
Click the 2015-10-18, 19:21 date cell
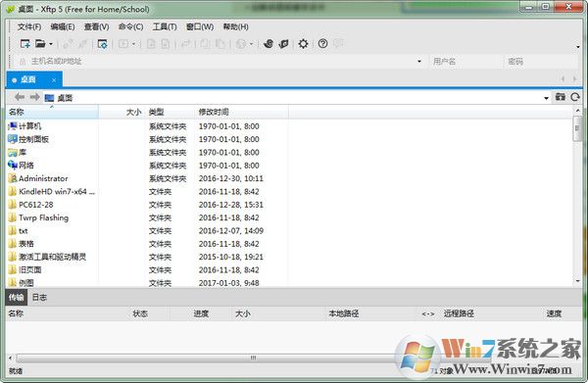click(231, 257)
